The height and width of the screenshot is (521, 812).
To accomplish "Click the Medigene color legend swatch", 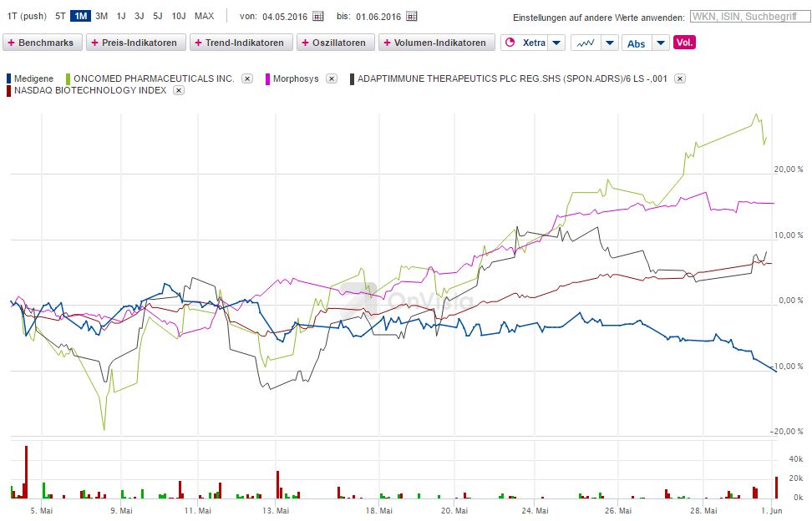I will 9,78.
